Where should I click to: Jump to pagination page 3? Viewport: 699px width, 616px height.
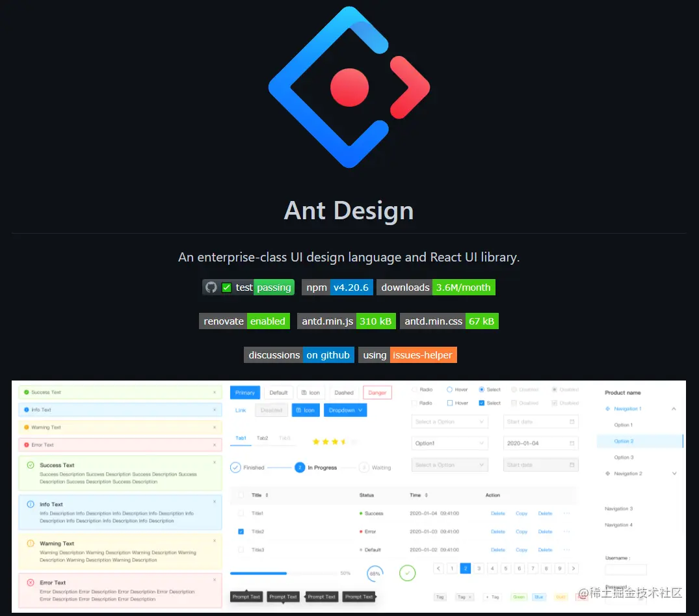[x=479, y=569]
